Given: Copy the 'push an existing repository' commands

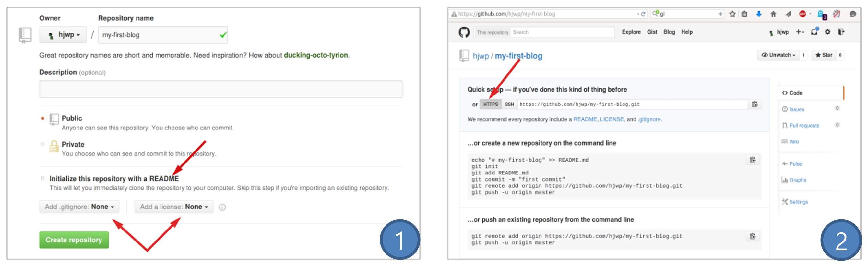Looking at the screenshot, I should [x=753, y=236].
